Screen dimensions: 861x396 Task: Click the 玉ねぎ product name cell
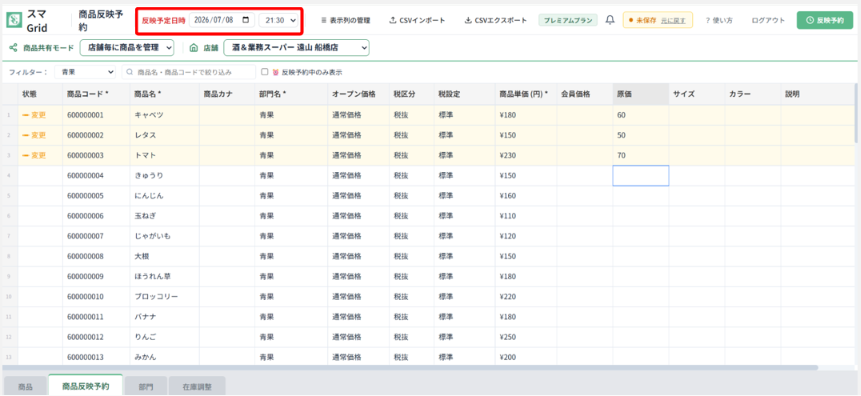coord(164,216)
